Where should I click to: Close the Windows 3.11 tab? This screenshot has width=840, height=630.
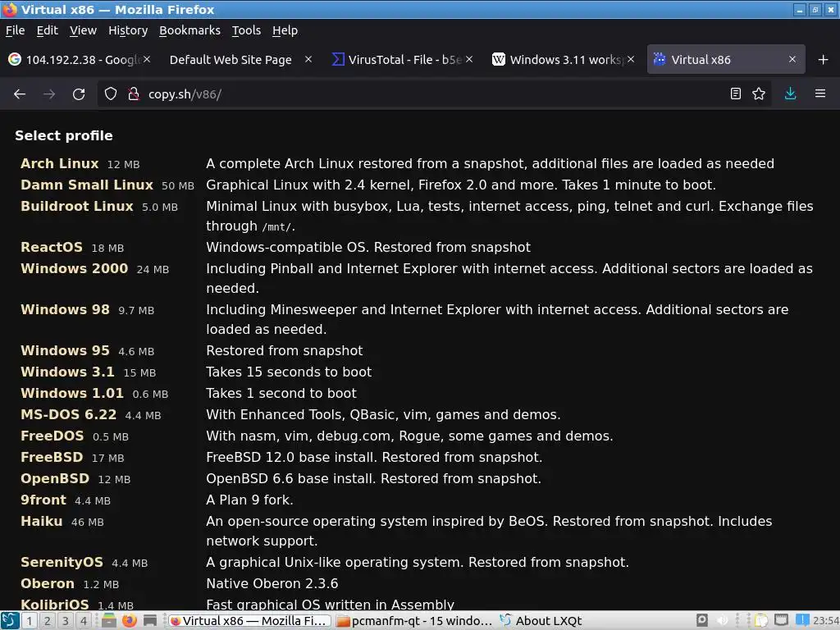[631, 59]
